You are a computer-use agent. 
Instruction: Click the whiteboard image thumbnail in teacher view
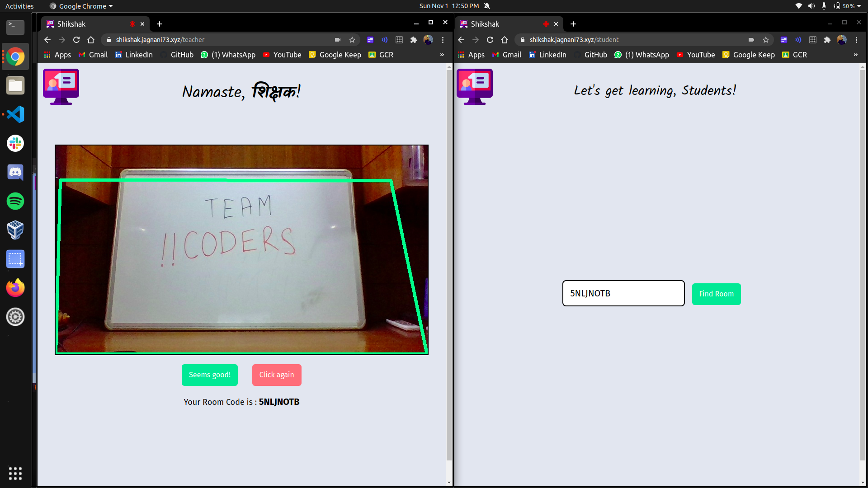coord(241,249)
